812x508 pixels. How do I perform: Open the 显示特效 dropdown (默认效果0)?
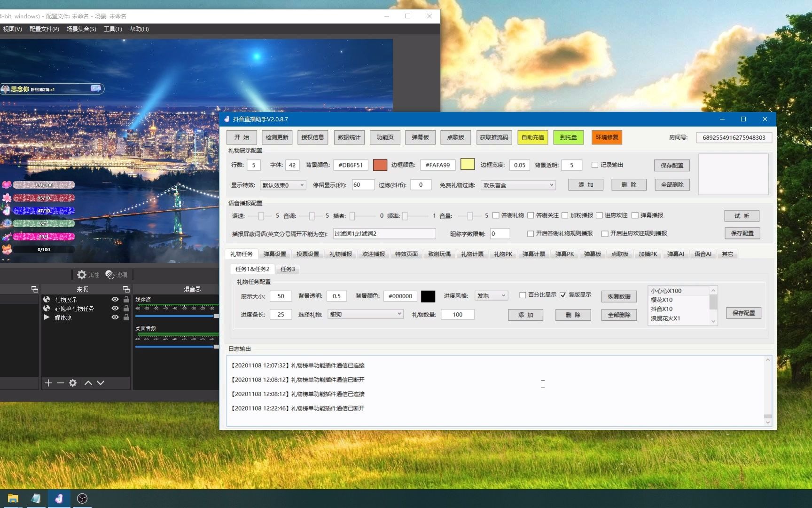(x=283, y=185)
